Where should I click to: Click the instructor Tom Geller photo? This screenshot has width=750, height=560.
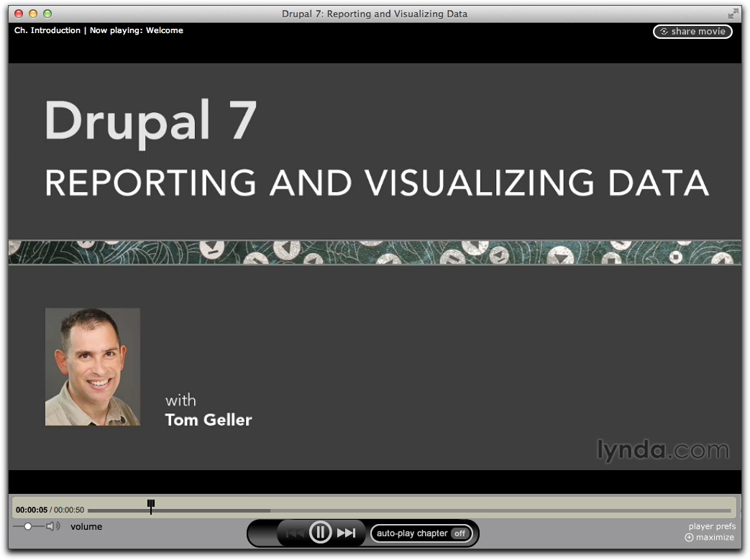[93, 367]
